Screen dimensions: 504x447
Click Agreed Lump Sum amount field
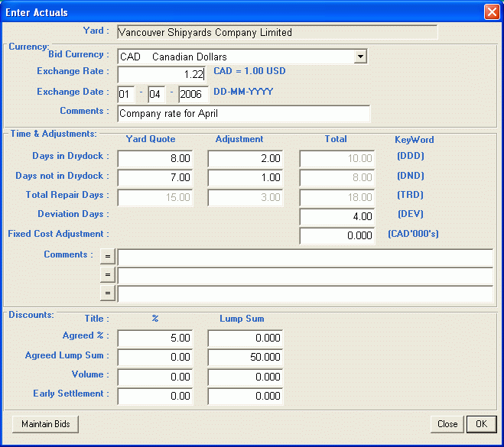pyautogui.click(x=245, y=358)
